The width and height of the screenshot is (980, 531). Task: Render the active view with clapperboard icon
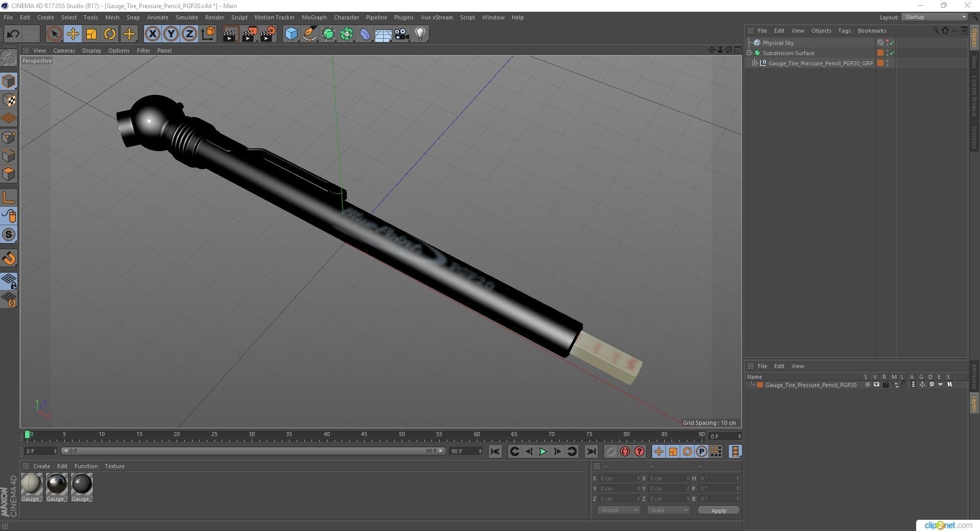point(230,34)
